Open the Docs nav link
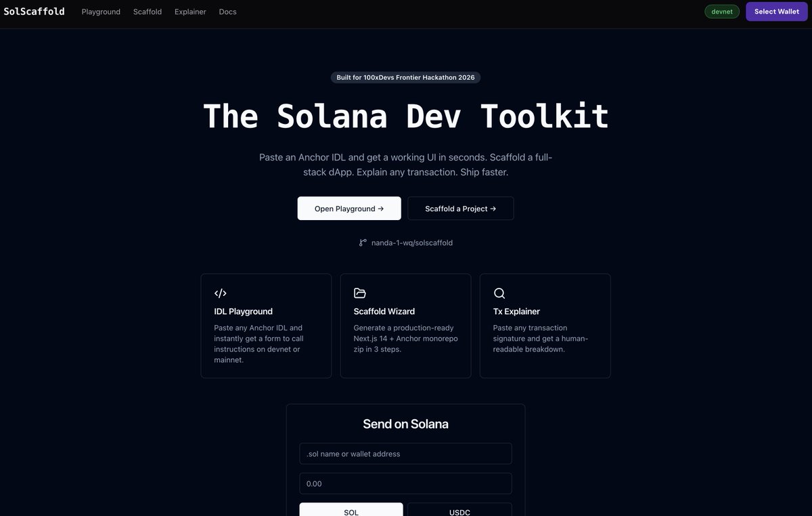Viewport: 812px width, 516px height. click(x=228, y=12)
